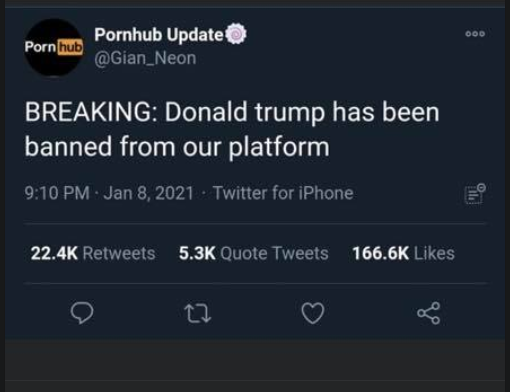Visit the @Gian_Neon handle
The image size is (510, 392).
tap(145, 58)
